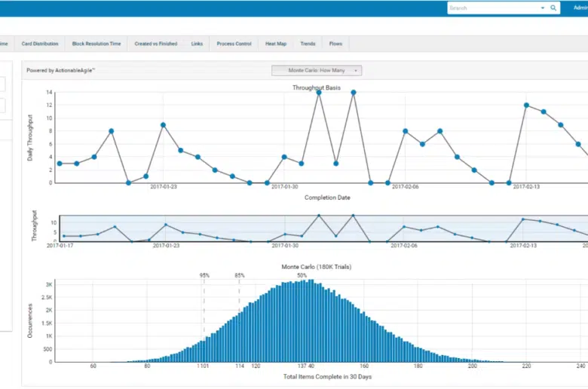Viewport: 588px width, 389px height.
Task: Click the 2017-01-23 peak data point
Action: [163, 125]
